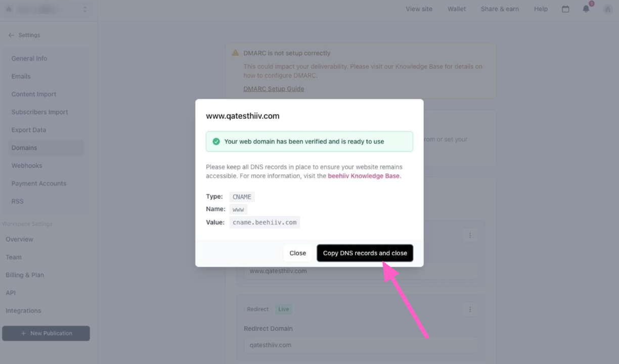Screen dimensions: 619x364
Task: Open the notifications bell
Action: (x=586, y=9)
